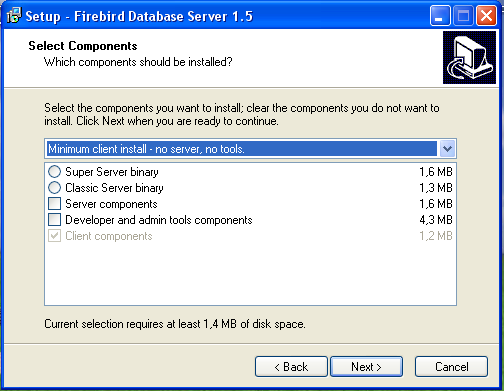
Task: Click the 4,3 MB size entry
Action: pyautogui.click(x=436, y=220)
